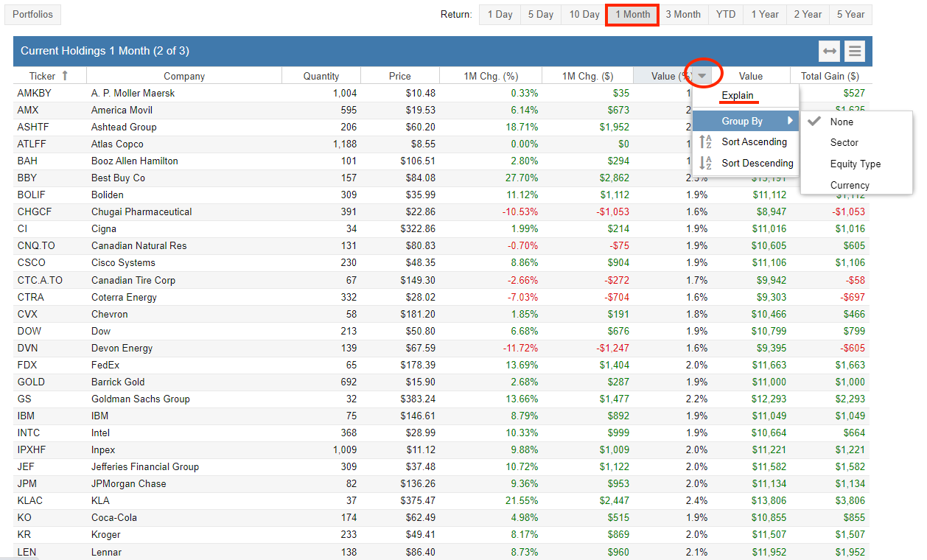Sort by the Quantity column header
The width and height of the screenshot is (927, 560).
click(x=321, y=76)
